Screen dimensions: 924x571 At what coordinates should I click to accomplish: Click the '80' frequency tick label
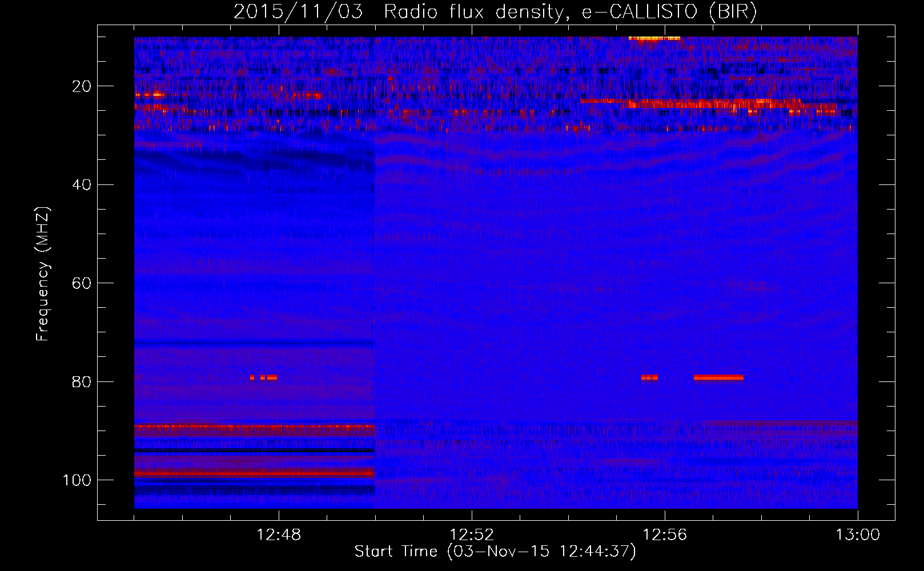pos(82,381)
